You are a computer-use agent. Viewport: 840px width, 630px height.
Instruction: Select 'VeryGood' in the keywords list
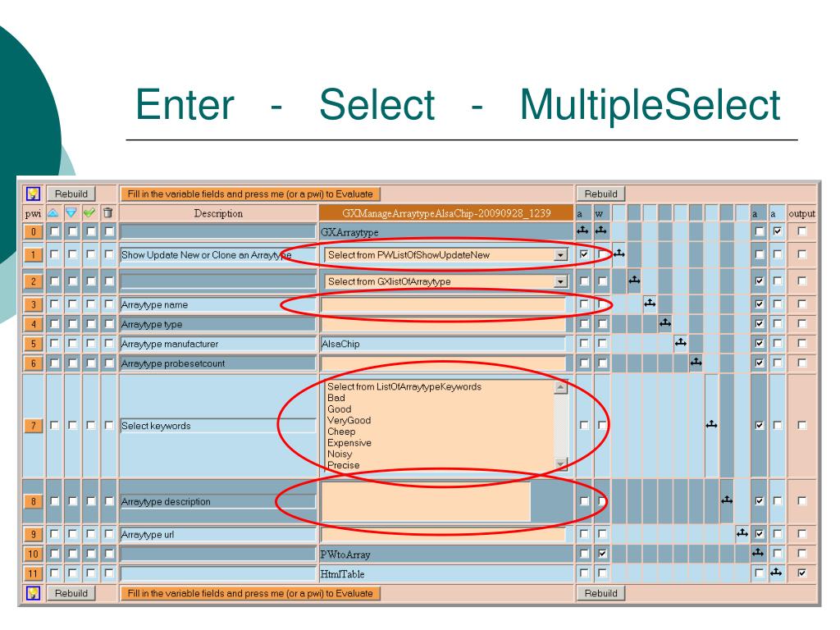click(x=349, y=421)
